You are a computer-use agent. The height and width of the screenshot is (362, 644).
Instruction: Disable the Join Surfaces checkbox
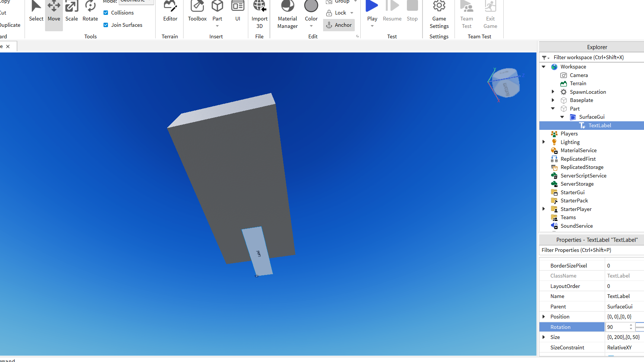[106, 25]
